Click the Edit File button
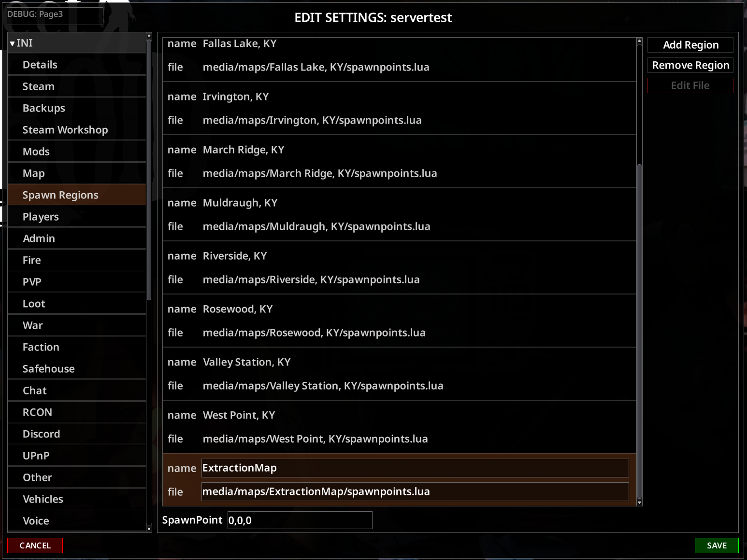Screen dimensions: 747x560 (x=690, y=85)
